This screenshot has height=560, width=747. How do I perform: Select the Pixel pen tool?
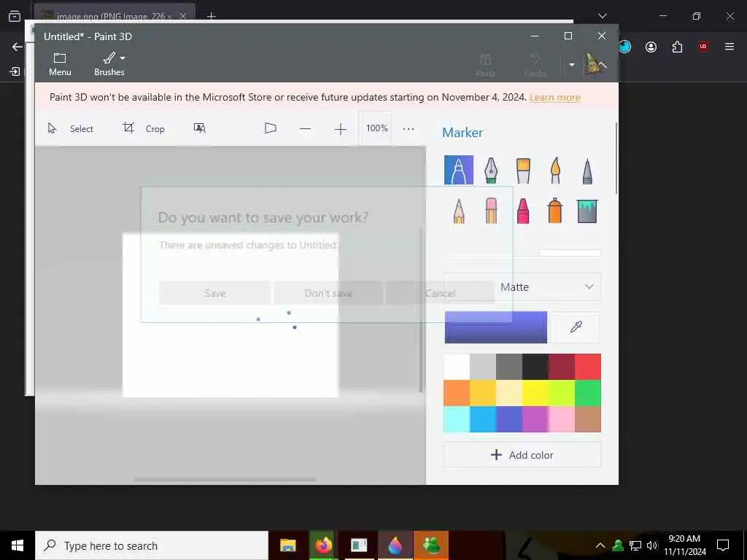tap(587, 171)
